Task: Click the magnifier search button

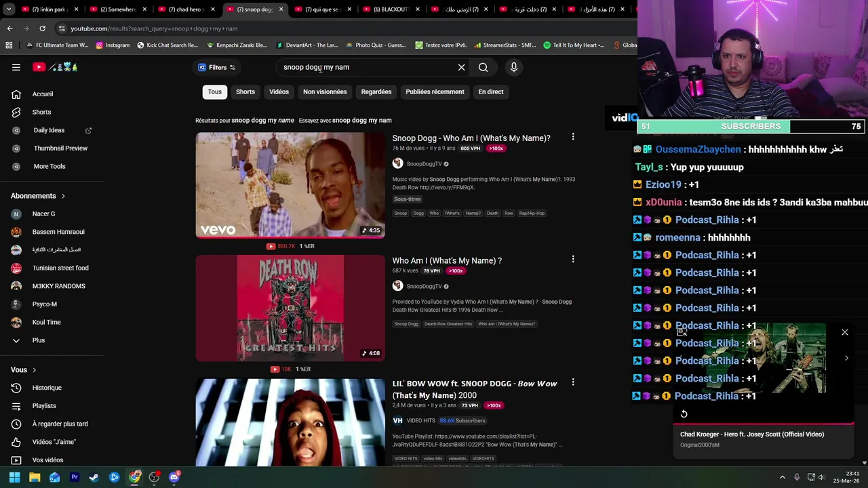Action: point(483,67)
